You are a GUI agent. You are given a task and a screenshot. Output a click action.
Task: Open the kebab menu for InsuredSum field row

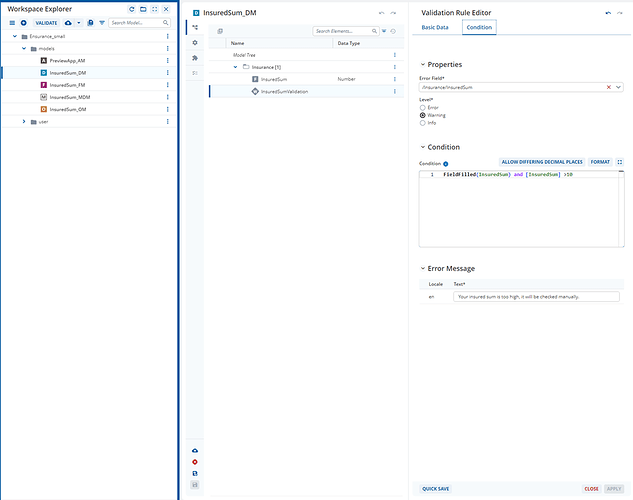click(x=394, y=79)
